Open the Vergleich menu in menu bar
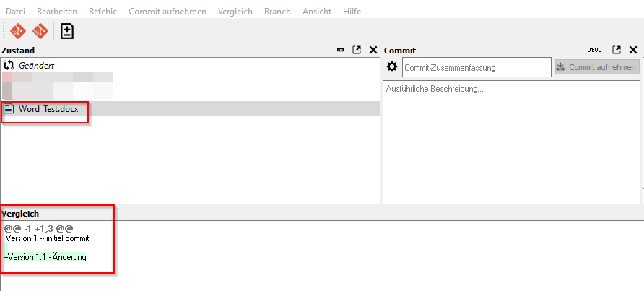This screenshot has width=644, height=291. coord(235,12)
